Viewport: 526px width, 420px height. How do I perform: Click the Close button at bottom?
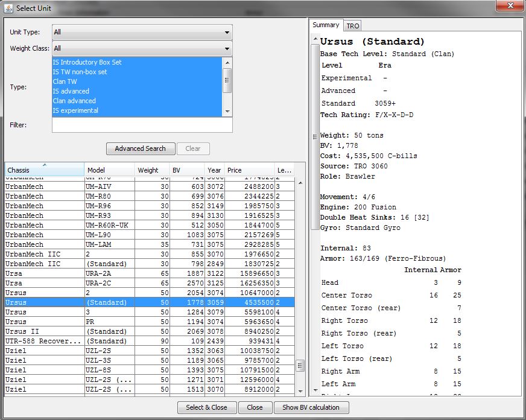pos(255,407)
